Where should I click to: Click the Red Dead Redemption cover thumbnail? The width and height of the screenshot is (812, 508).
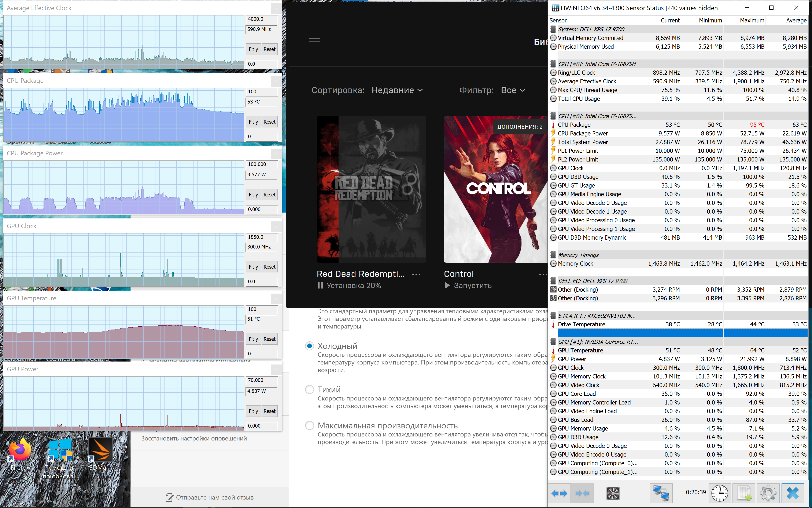pos(372,189)
